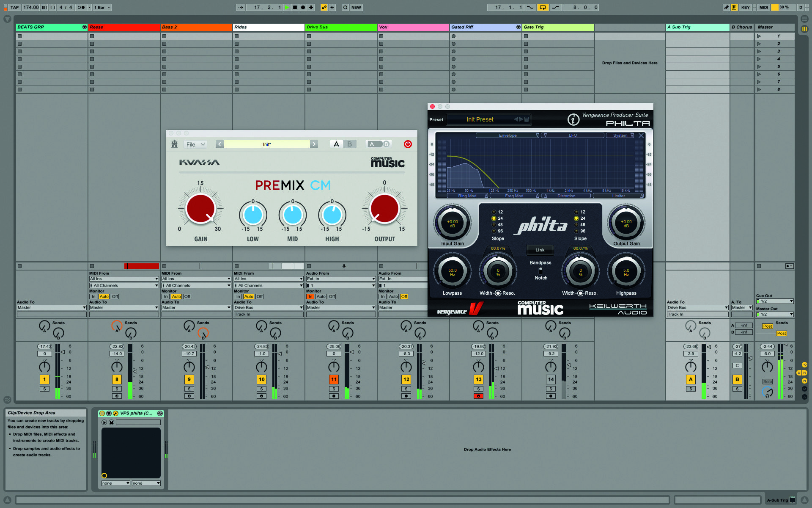Launch Master scene 1

[x=759, y=36]
